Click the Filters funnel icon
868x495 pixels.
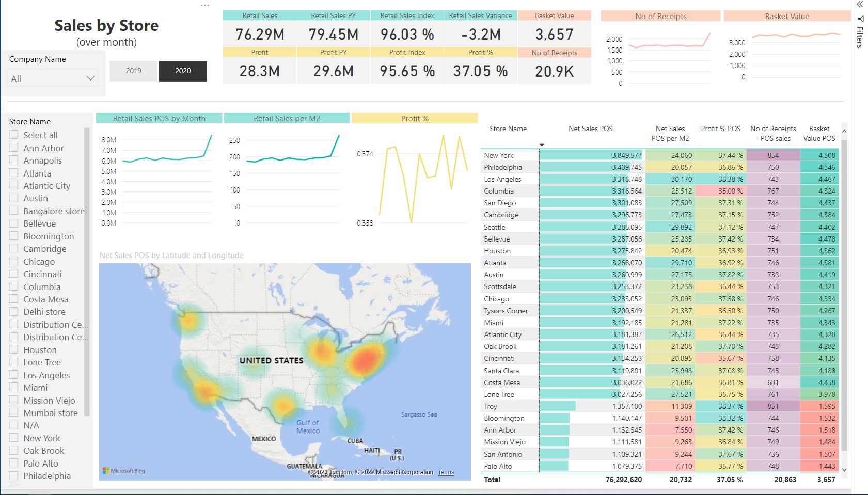(860, 19)
